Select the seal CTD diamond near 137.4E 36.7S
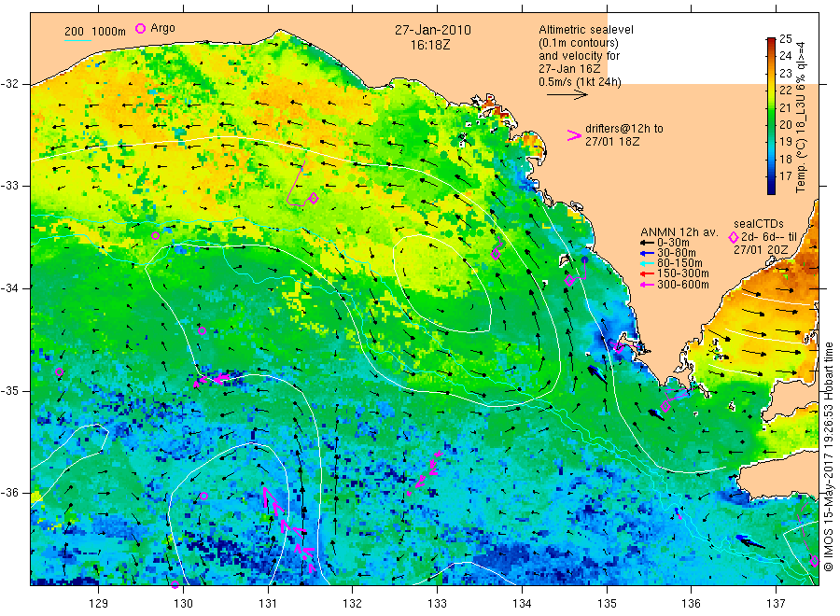The width and height of the screenshot is (840, 616). coord(814,561)
